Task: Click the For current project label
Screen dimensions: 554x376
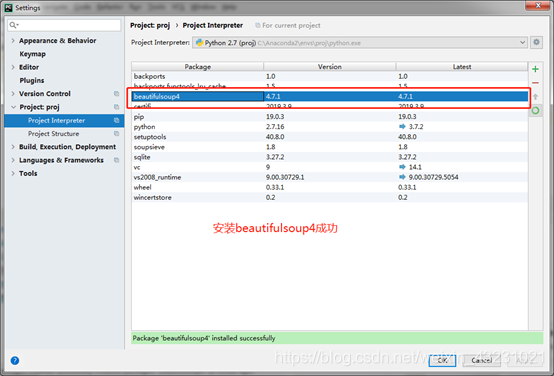Action: (x=291, y=25)
